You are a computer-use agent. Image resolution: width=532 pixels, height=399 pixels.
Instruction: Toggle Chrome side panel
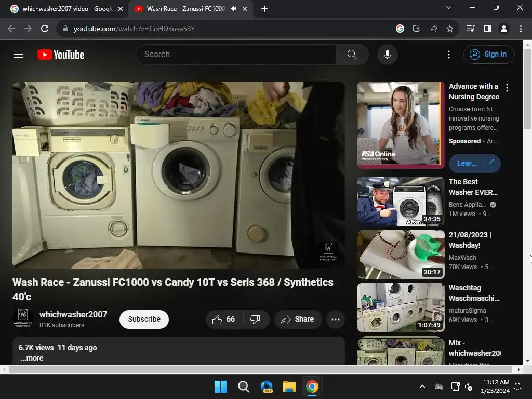pos(487,29)
